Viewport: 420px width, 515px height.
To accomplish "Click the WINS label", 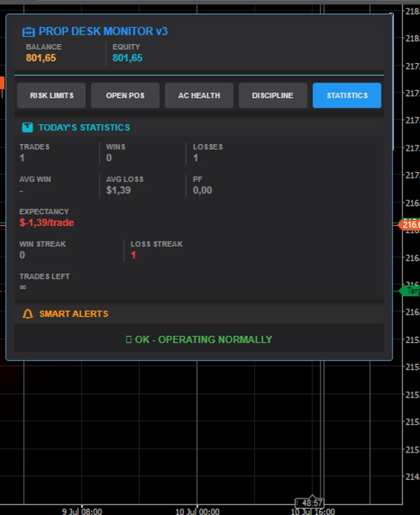I will pyautogui.click(x=115, y=147).
